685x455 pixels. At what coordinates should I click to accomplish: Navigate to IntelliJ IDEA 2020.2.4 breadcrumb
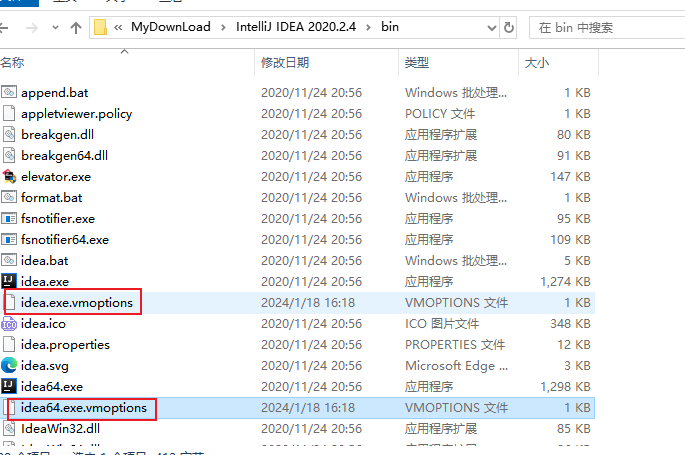296,27
